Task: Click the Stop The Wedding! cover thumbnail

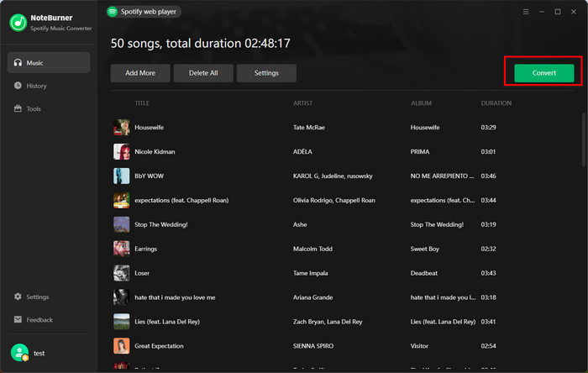Action: (x=122, y=224)
